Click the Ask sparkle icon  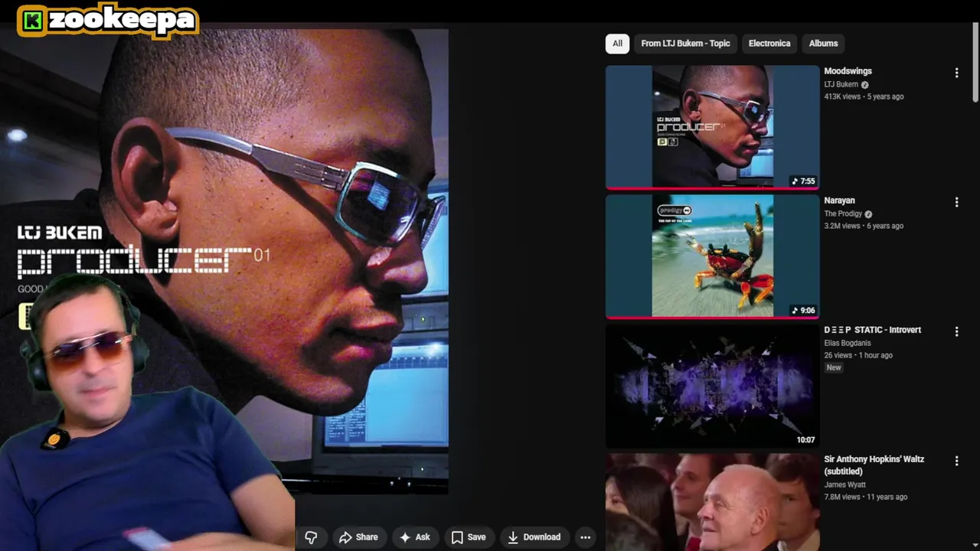[x=405, y=537]
